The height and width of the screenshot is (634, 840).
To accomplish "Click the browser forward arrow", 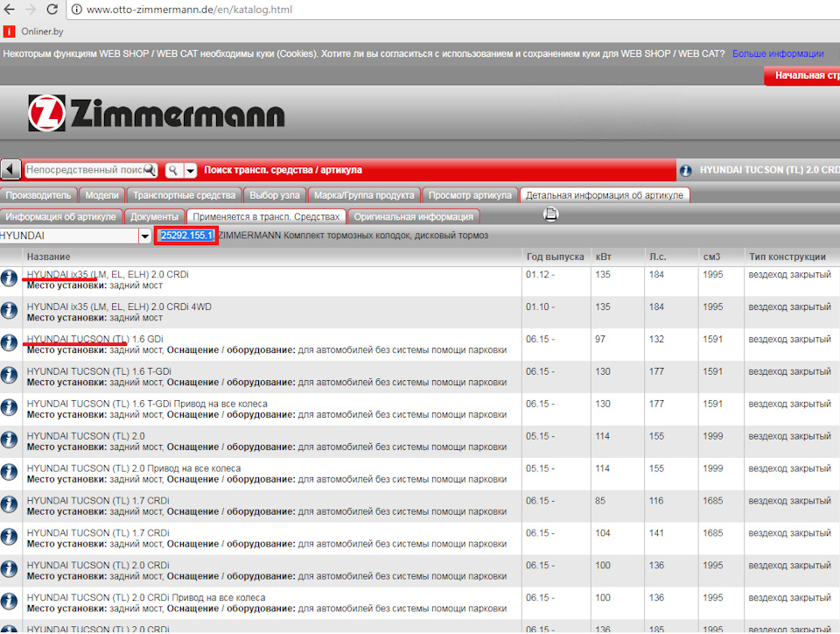I will [x=31, y=9].
